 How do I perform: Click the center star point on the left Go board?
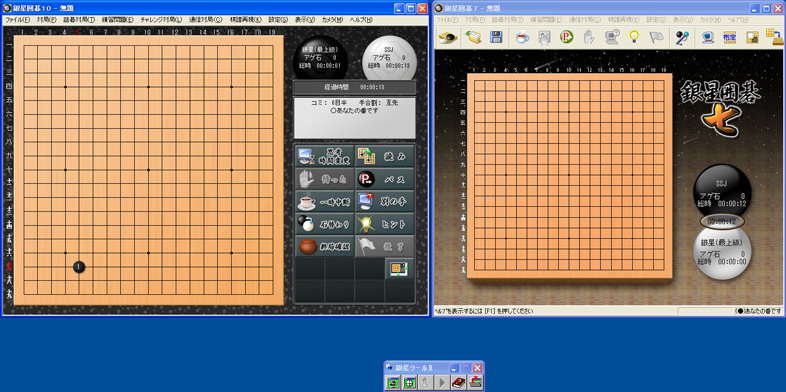pyautogui.click(x=148, y=170)
